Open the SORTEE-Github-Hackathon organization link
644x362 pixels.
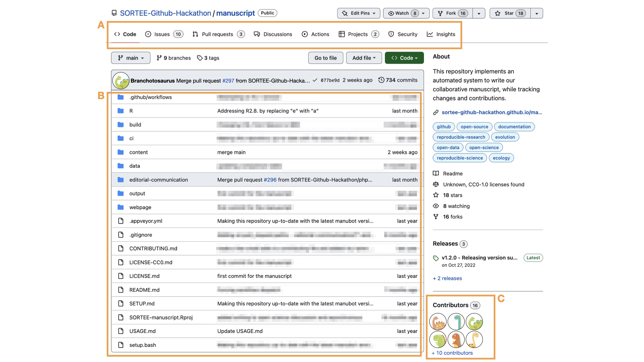click(x=166, y=13)
